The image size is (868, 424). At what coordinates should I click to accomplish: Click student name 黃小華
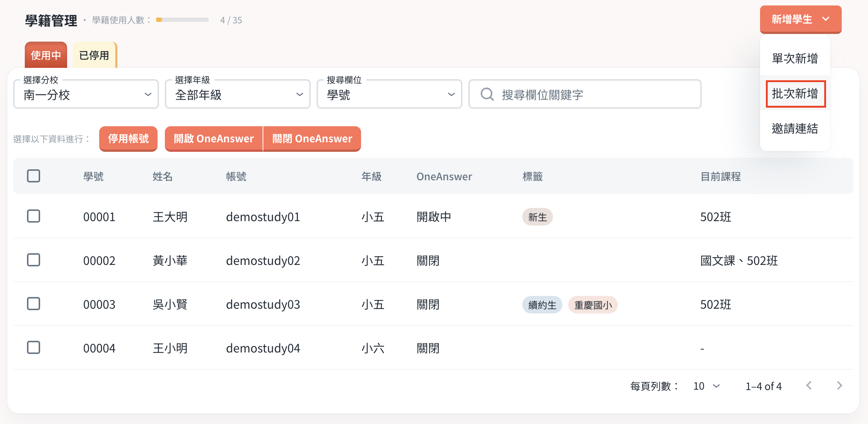pyautogui.click(x=170, y=261)
